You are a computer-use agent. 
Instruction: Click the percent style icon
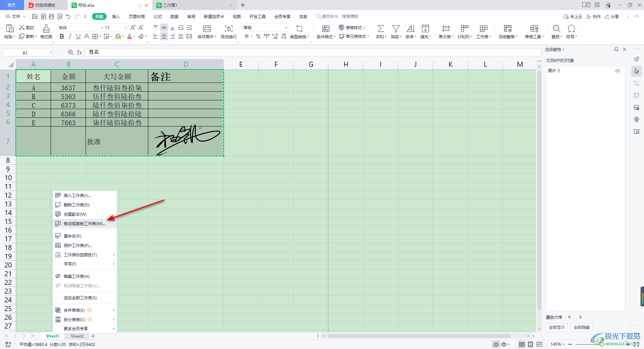coord(258,36)
